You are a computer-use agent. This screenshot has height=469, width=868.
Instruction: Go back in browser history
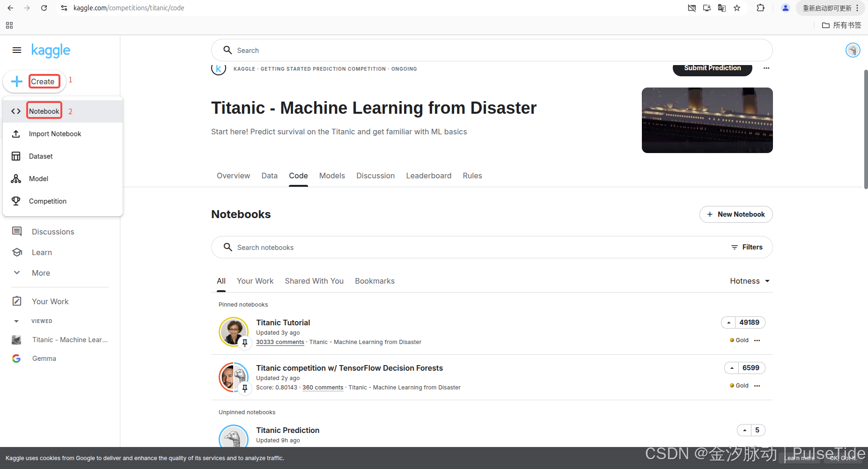[10, 8]
